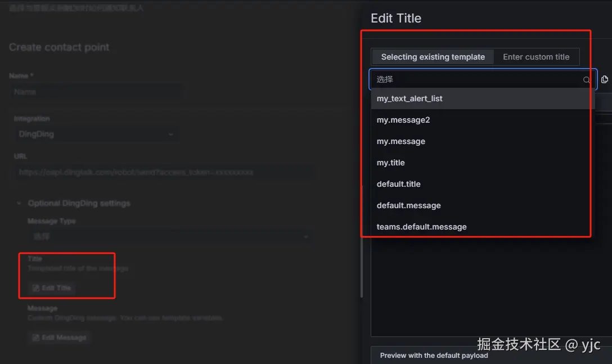Switch to Selecting existing template tab
612x364 pixels.
[433, 57]
